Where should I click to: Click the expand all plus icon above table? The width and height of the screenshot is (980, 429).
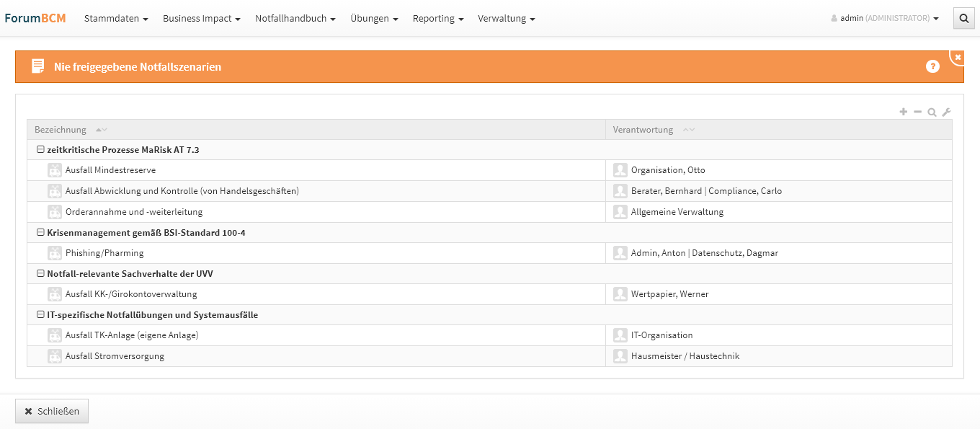point(903,112)
